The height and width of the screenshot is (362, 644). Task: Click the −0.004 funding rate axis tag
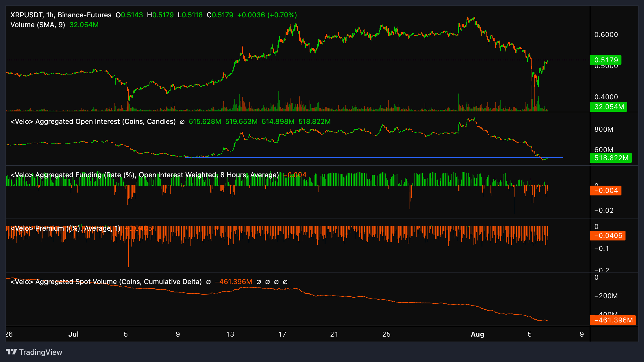[x=605, y=191]
